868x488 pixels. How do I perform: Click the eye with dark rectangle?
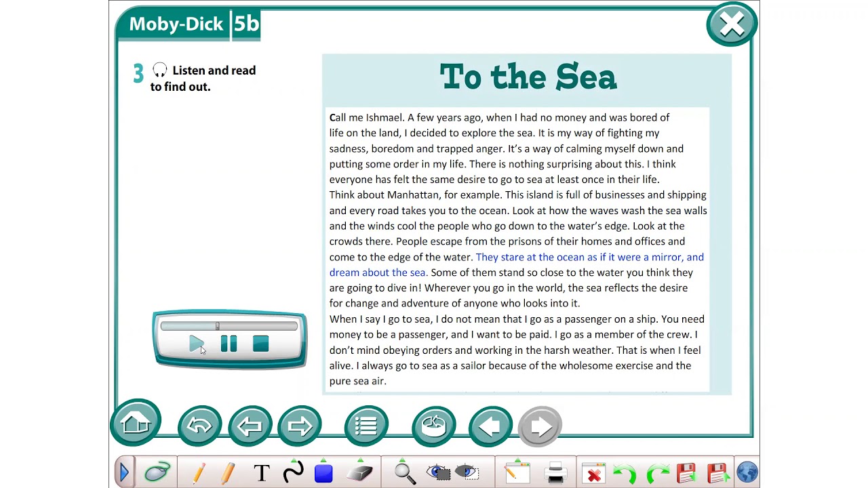tap(439, 472)
